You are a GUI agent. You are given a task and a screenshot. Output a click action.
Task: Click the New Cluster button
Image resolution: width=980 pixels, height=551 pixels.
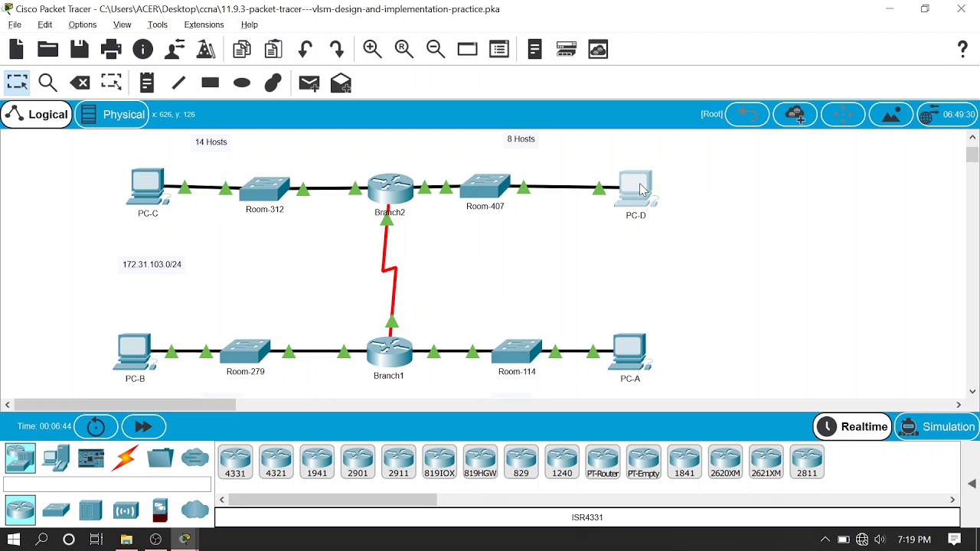[795, 115]
